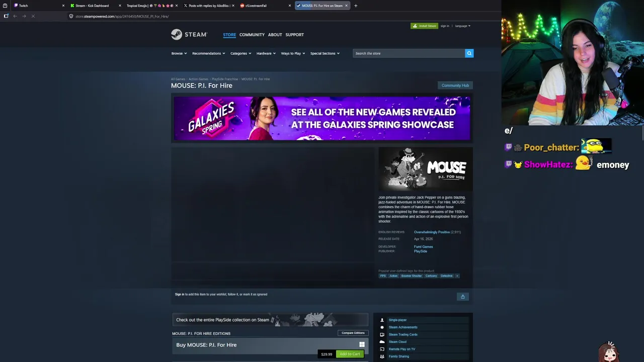
Task: Click the Remote Play on TV link
Action: pos(402,349)
